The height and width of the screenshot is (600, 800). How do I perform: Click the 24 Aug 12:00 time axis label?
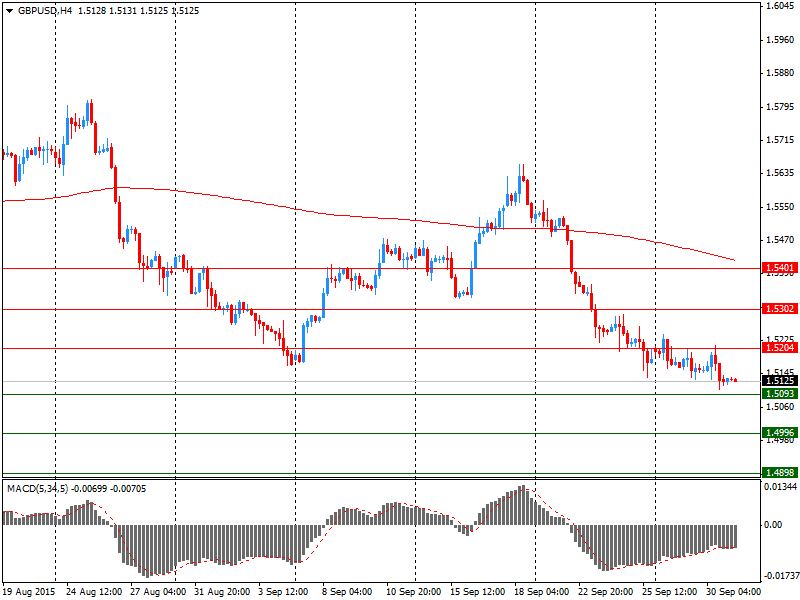(94, 592)
